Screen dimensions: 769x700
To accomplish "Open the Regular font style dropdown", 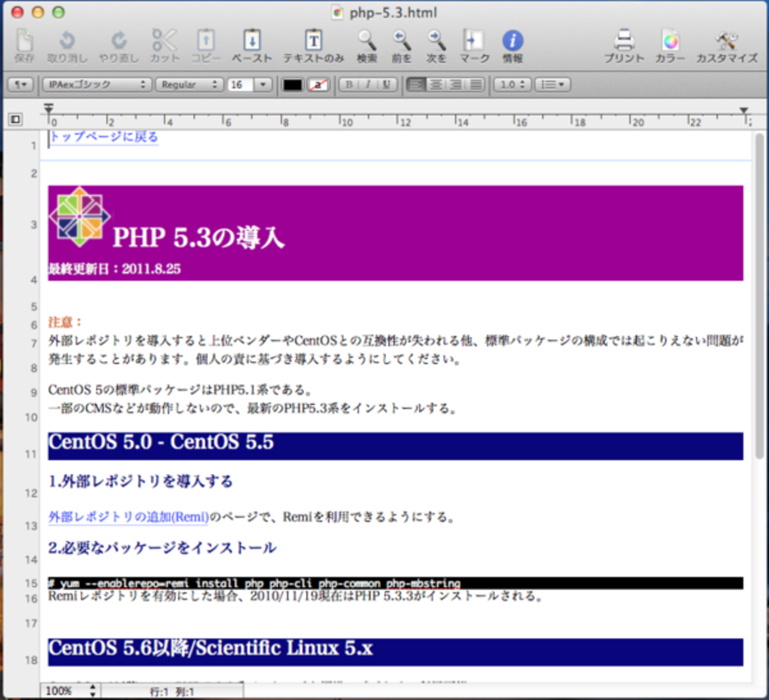I will coord(189,85).
